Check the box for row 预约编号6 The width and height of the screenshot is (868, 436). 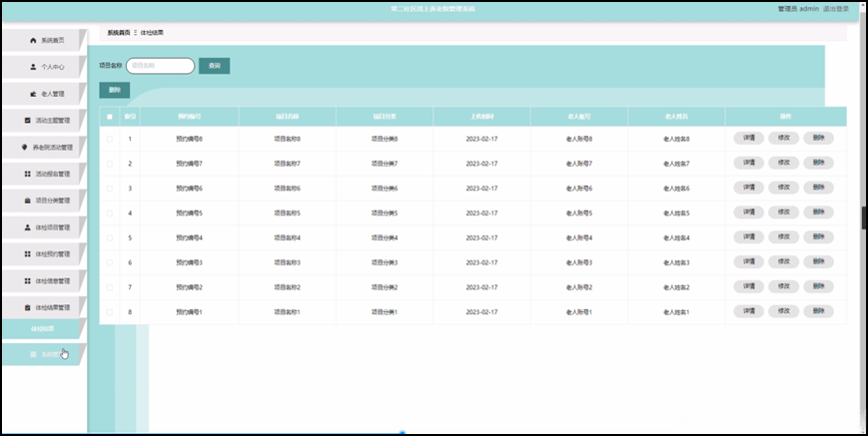(110, 189)
